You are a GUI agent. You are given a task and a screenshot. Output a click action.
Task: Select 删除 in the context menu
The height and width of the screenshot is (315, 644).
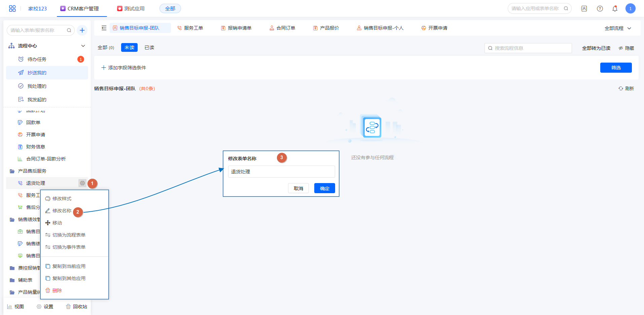[x=57, y=290]
